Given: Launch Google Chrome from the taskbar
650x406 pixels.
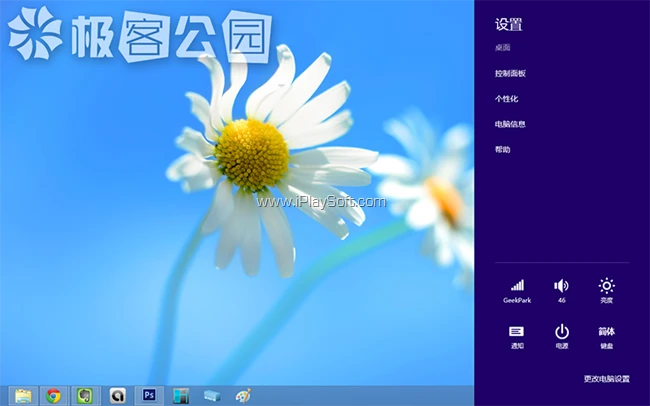Looking at the screenshot, I should point(53,396).
